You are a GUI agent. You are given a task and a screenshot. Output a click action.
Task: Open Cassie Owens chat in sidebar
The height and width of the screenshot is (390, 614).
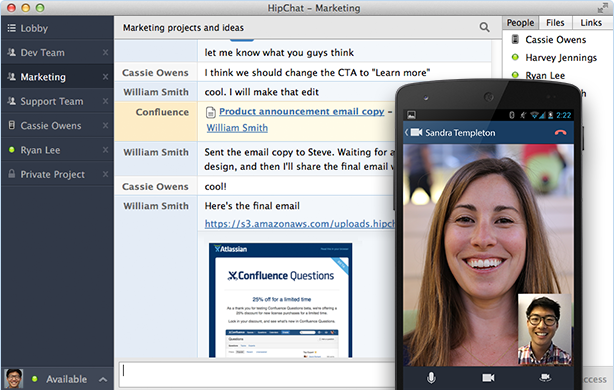tap(57, 125)
